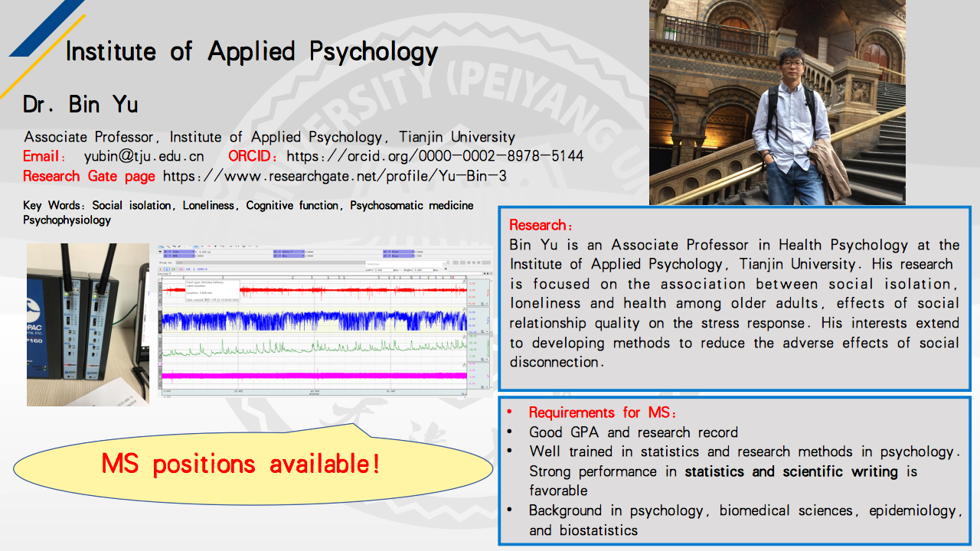
Task: Click the 'Dr. Bin Yu' name heading
Action: coord(80,104)
